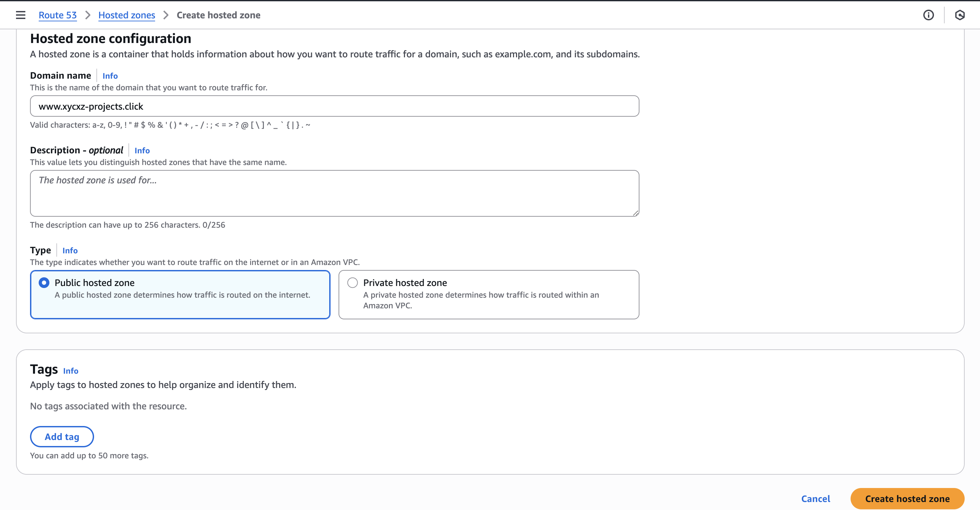Launch AWS CloudShell from the top bar

pyautogui.click(x=960, y=15)
